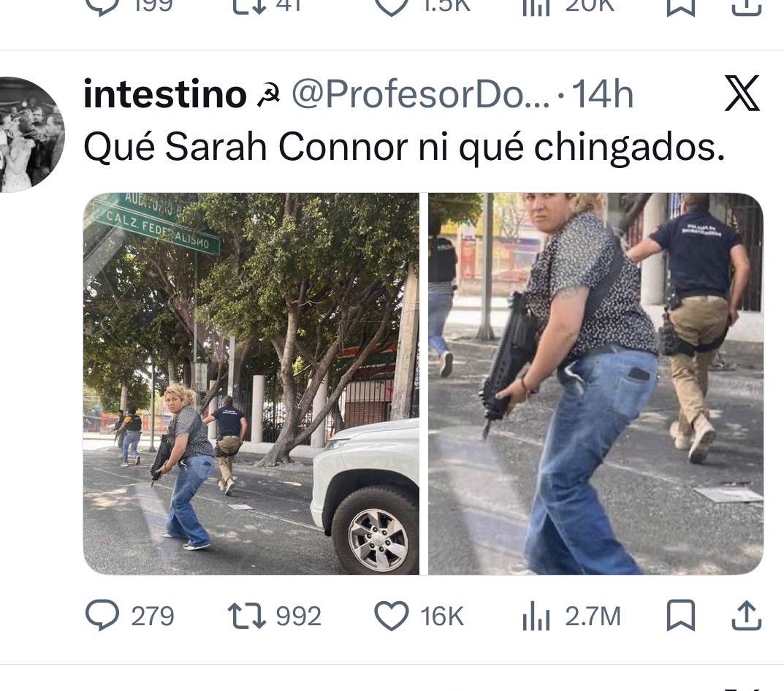This screenshot has height=691, width=784.
Task: Open the left street photo
Action: coord(251,383)
